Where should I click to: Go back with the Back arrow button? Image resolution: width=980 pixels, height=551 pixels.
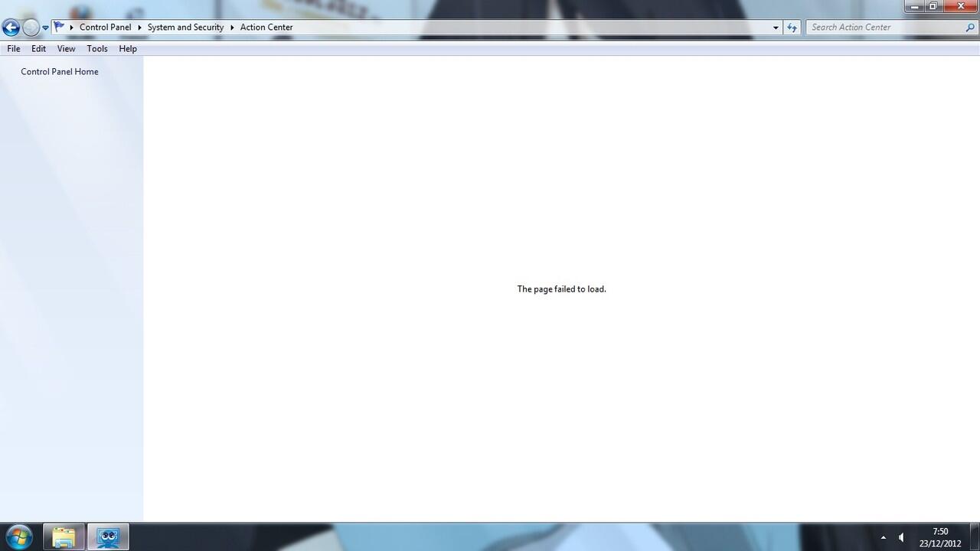[x=11, y=28]
